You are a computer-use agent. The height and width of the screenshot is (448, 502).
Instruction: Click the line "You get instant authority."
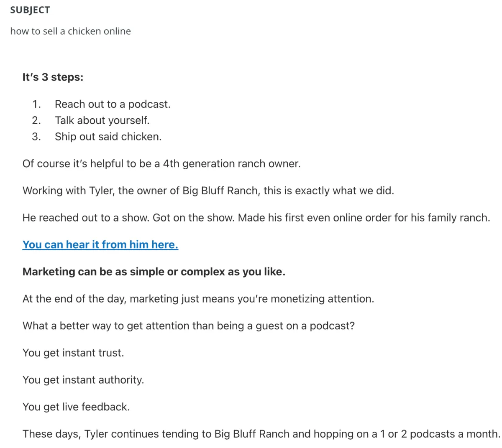pyautogui.click(x=83, y=380)
